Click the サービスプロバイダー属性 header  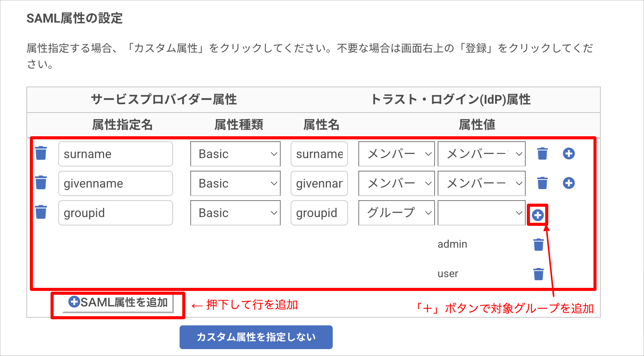coord(164,100)
